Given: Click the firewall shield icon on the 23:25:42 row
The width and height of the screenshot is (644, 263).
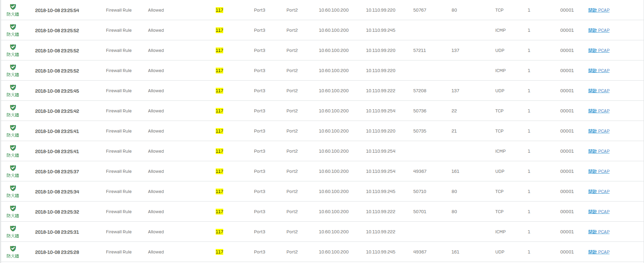Looking at the screenshot, I should [13, 107].
